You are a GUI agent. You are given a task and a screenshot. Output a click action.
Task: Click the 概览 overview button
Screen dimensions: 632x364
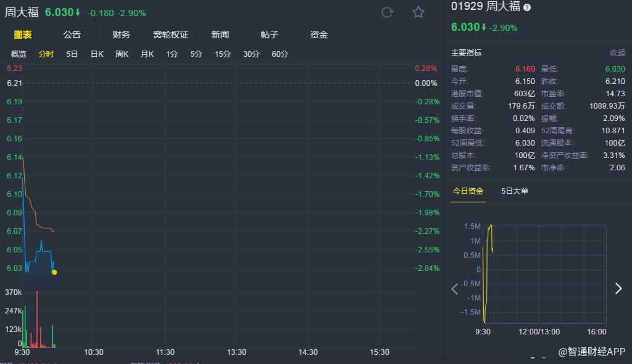point(19,54)
